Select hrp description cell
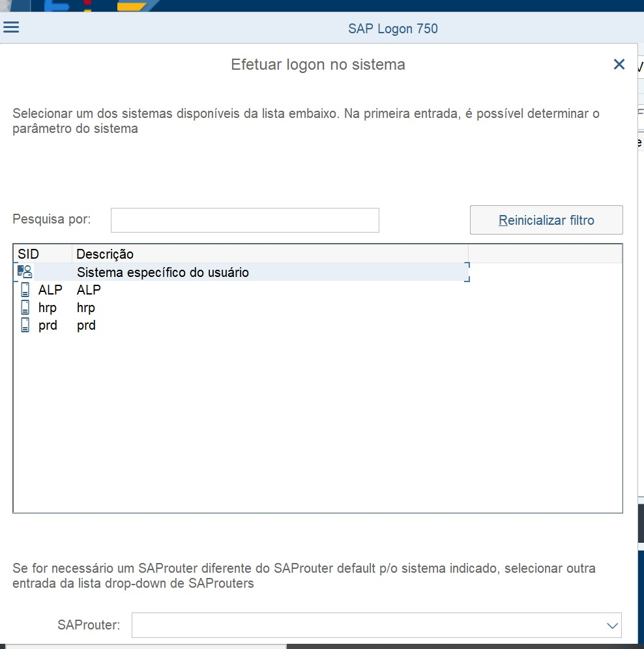Image resolution: width=644 pixels, height=649 pixels. (x=86, y=308)
